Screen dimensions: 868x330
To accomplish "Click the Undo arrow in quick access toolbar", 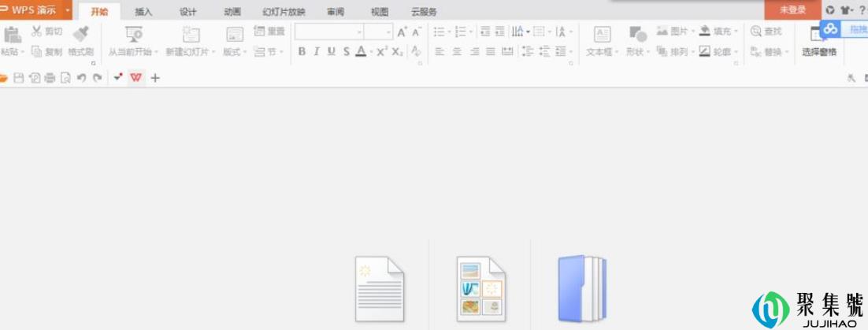I will point(81,78).
